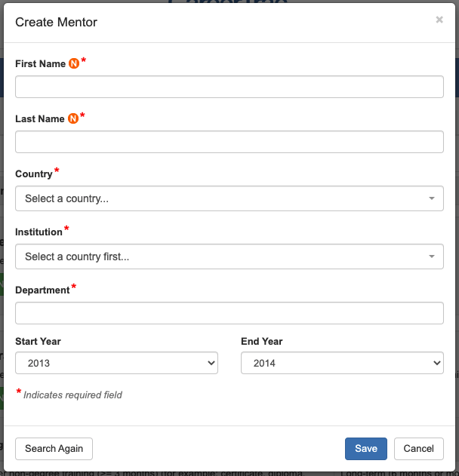Click into the Department text field
The width and height of the screenshot is (459, 476).
pyautogui.click(x=229, y=313)
